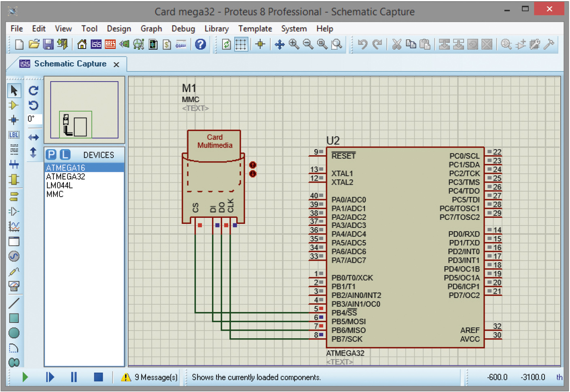Zoom out of the schematic
Screen dimensions: 570x392
[308, 44]
